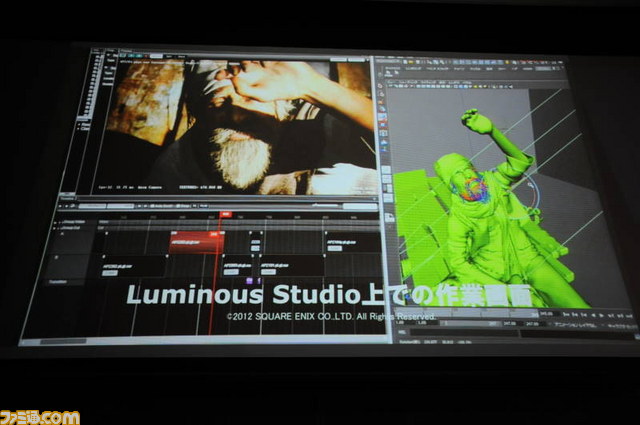The height and width of the screenshot is (425, 640).
Task: Expand the first group row in the timeline
Action: 55,223
